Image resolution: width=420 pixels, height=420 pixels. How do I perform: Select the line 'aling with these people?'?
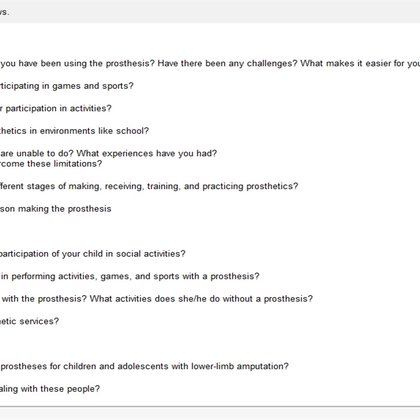(x=50, y=389)
